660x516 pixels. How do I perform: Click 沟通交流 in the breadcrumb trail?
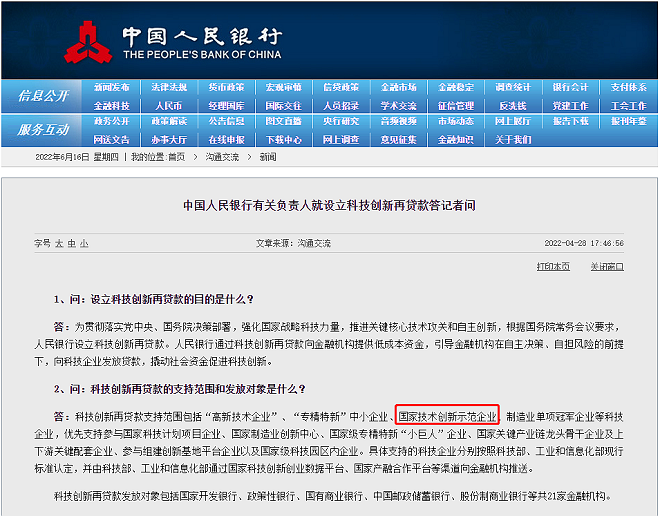222,158
